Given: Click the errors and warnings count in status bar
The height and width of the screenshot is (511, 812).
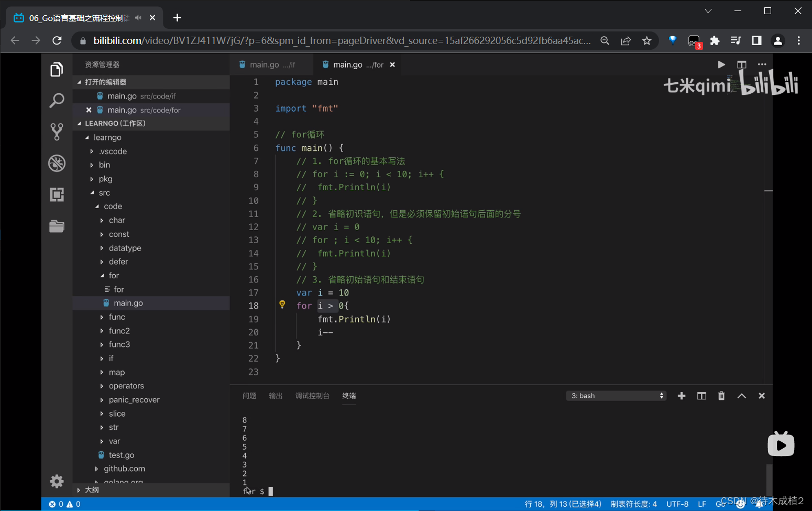Looking at the screenshot, I should [x=65, y=504].
